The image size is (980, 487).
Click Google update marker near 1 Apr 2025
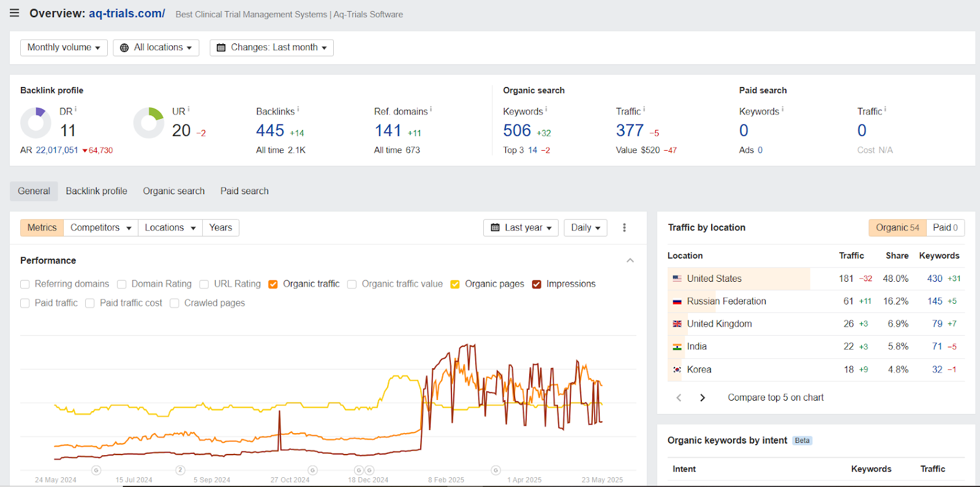(496, 470)
